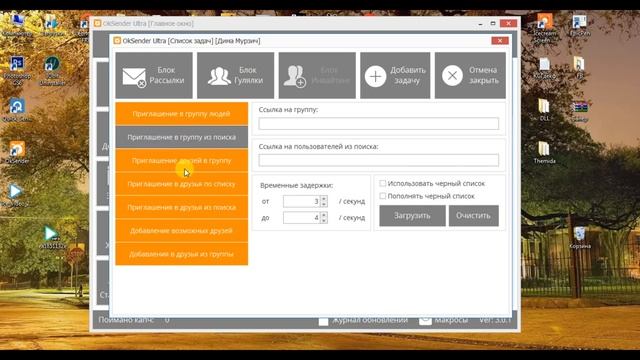Open the OkSender desktop shortcut
Viewport: 640px width, 360px height.
pyautogui.click(x=17, y=152)
